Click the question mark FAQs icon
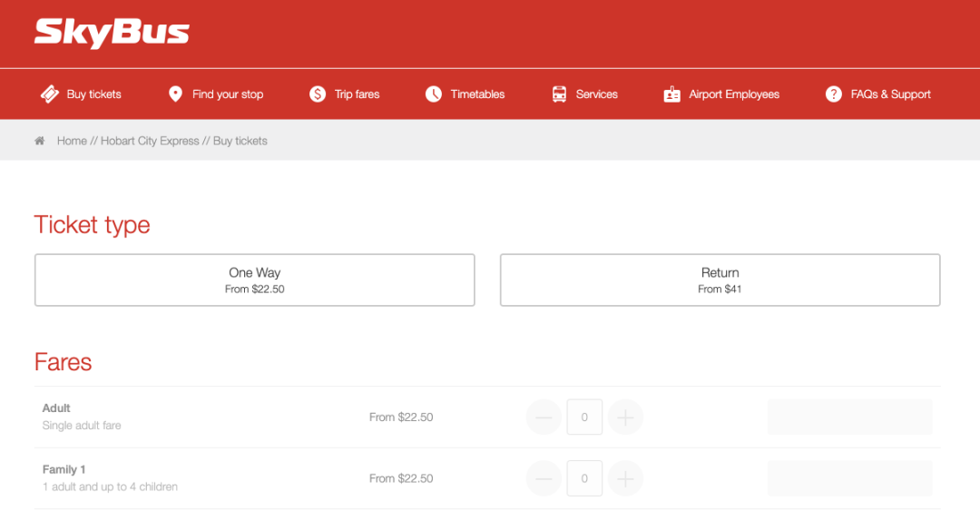This screenshot has height=511, width=980. 833,94
